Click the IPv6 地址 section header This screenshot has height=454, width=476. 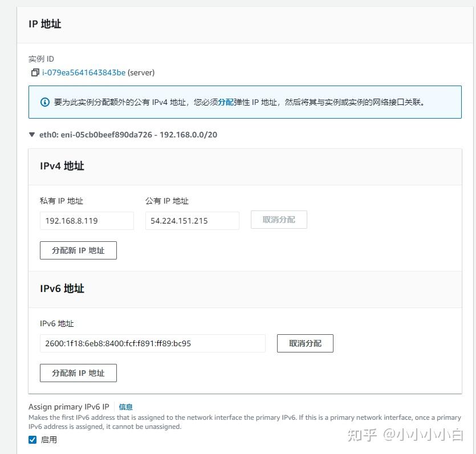(x=62, y=289)
